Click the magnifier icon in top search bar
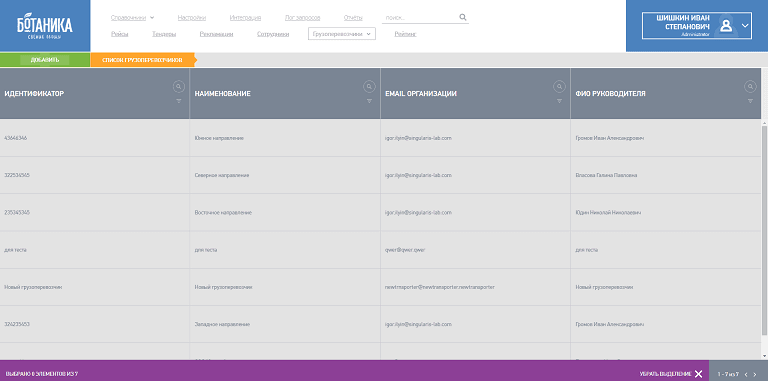This screenshot has height=381, width=768. (x=463, y=17)
